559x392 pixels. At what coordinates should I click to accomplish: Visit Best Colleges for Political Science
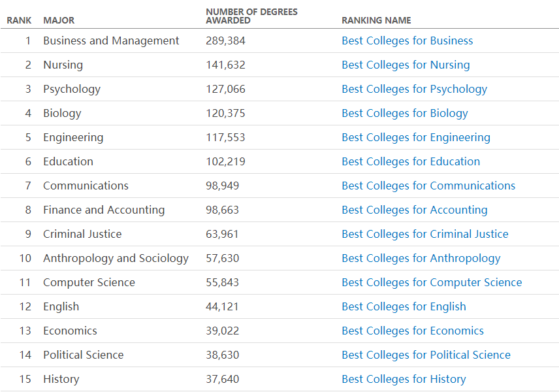(x=426, y=355)
